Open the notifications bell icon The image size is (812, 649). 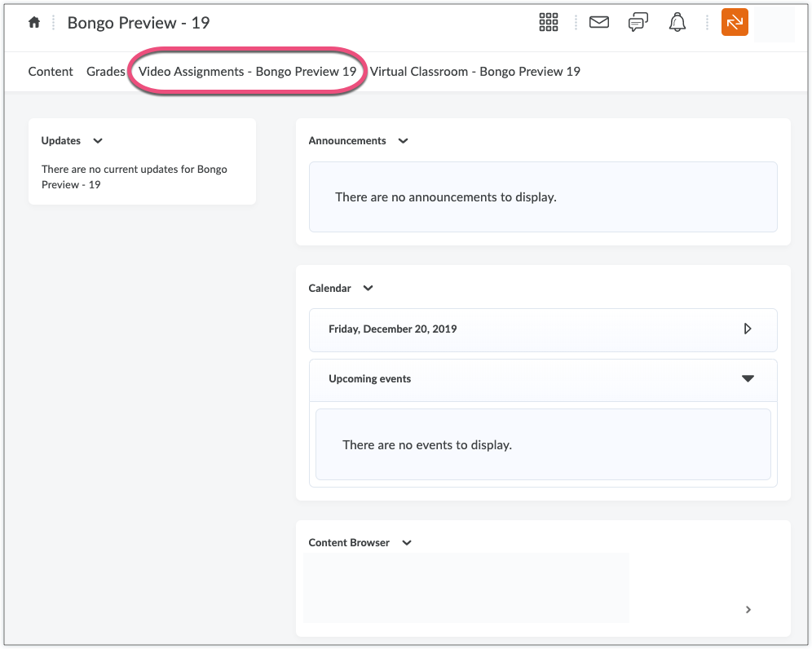(x=677, y=23)
